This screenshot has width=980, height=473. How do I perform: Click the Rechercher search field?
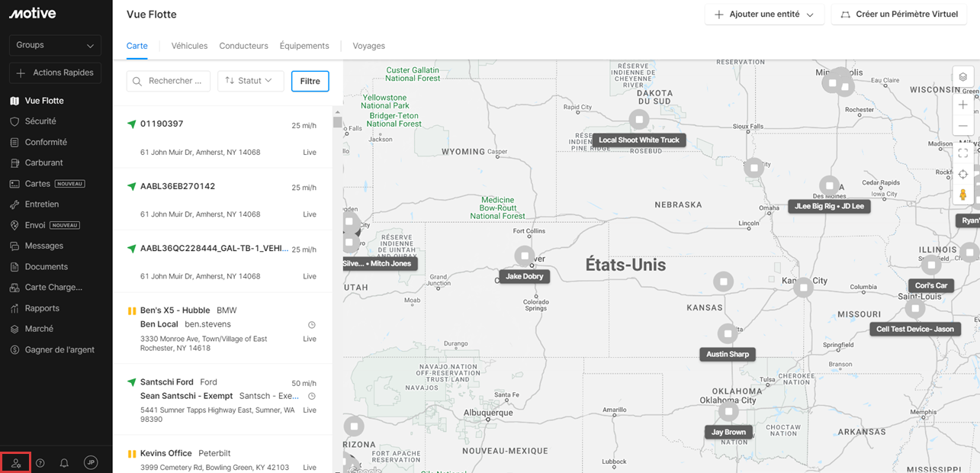coord(169,81)
